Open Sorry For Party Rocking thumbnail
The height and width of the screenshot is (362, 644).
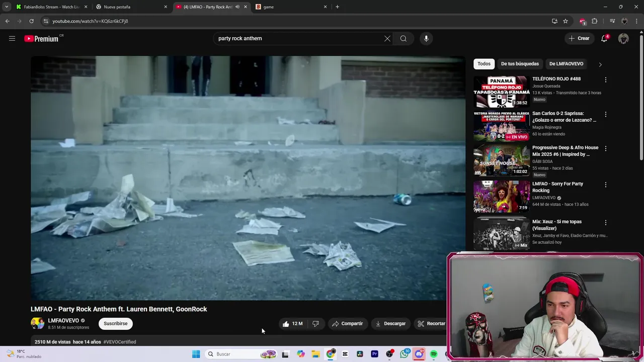501,197
